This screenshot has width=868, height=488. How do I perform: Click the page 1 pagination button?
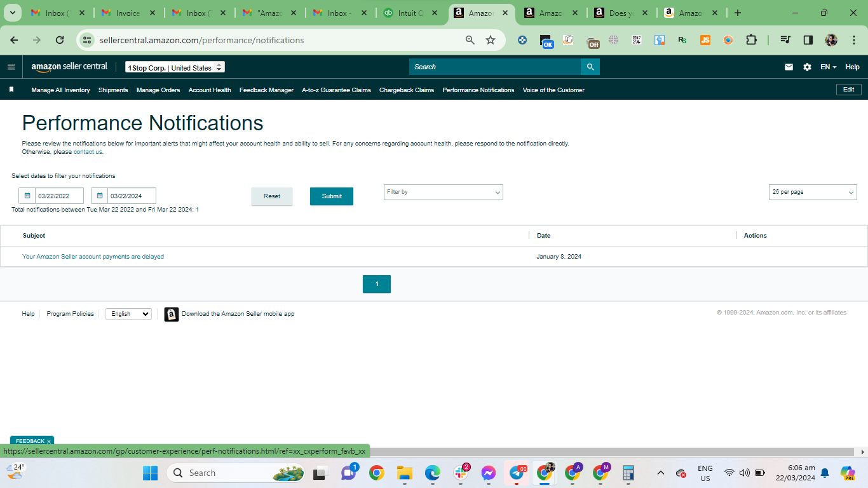377,284
